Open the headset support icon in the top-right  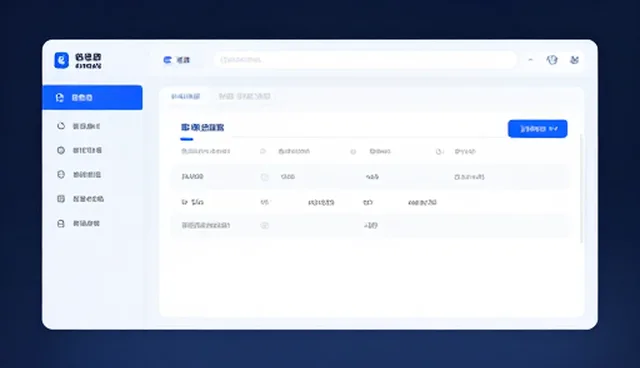(x=552, y=60)
